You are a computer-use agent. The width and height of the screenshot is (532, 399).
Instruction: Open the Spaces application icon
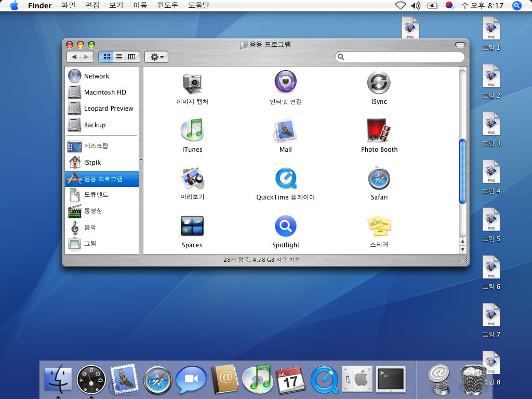click(192, 227)
